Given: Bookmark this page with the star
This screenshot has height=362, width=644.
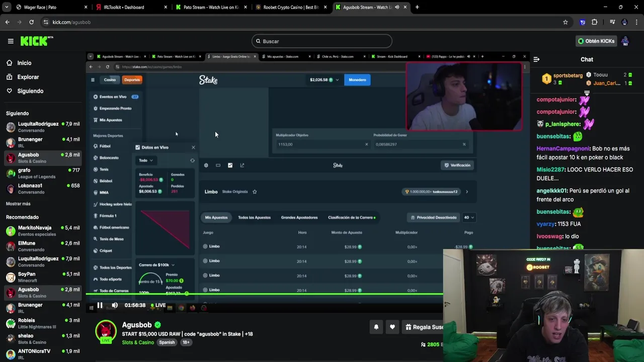Looking at the screenshot, I should pyautogui.click(x=566, y=22).
